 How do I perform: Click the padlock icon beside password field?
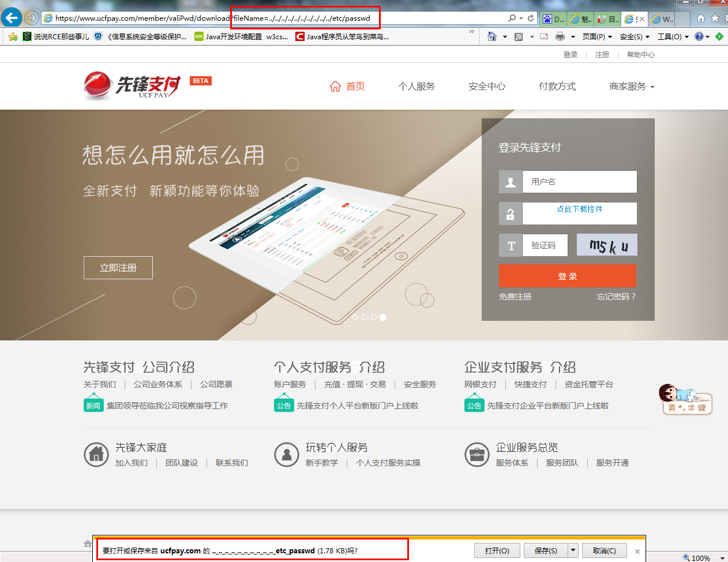pyautogui.click(x=511, y=213)
